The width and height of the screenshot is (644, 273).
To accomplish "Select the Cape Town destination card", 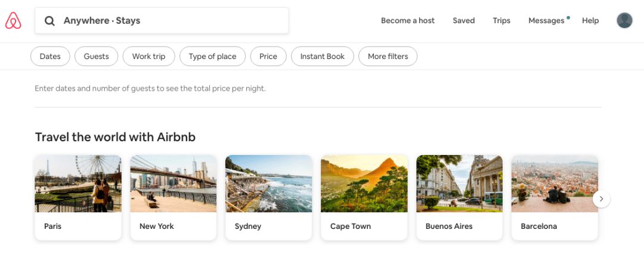I will 364,197.
